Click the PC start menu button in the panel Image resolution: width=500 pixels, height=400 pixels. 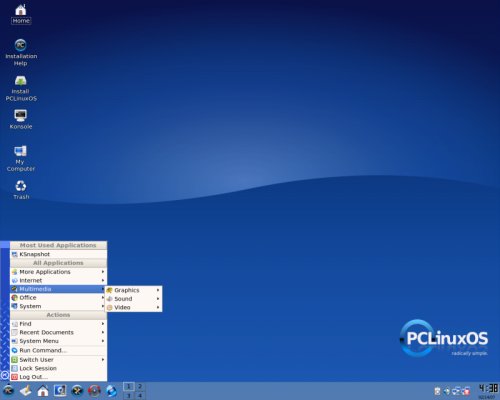tap(8, 390)
